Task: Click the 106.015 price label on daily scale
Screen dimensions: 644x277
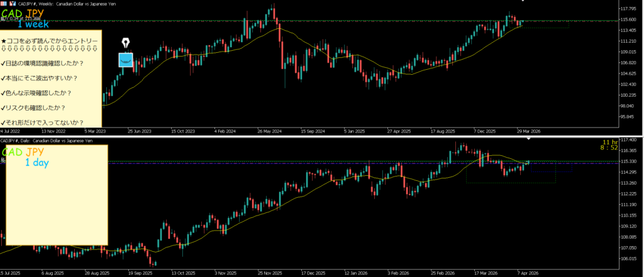Action: point(629,259)
